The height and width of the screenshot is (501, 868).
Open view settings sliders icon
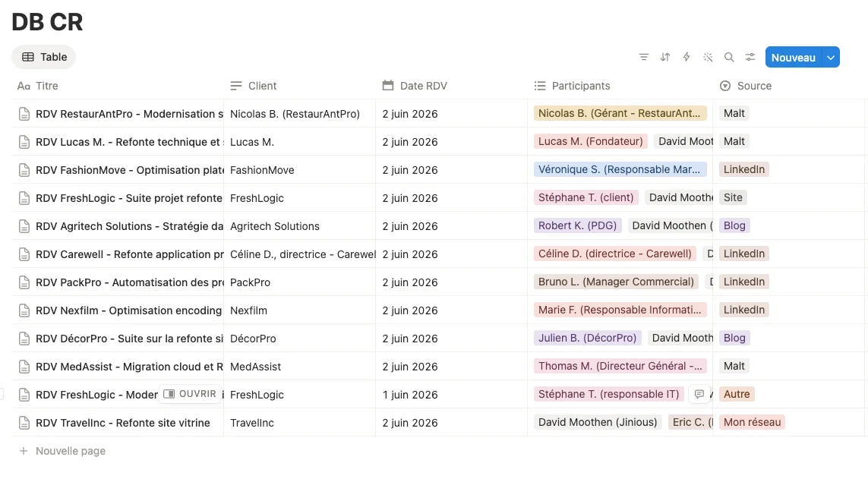click(x=750, y=57)
